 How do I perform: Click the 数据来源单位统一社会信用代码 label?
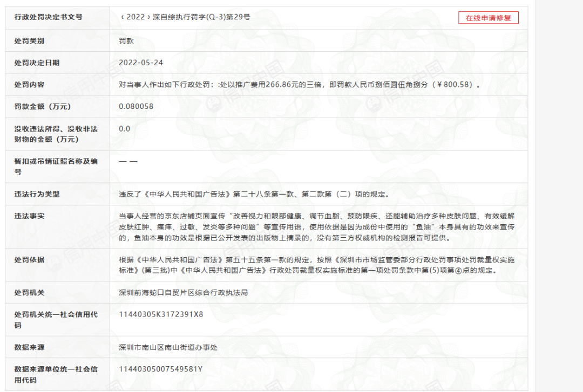(56, 374)
